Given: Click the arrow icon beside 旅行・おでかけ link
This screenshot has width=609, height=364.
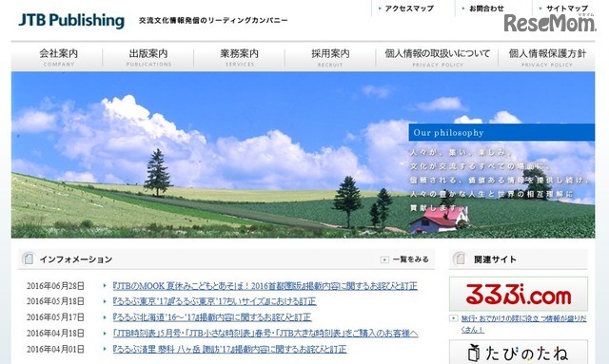Looking at the screenshot, I should [453, 318].
